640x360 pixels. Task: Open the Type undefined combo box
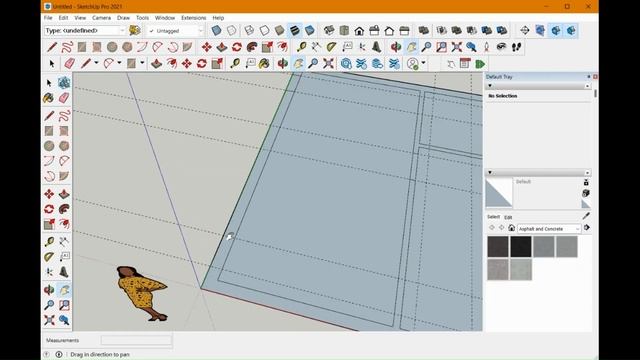point(85,31)
